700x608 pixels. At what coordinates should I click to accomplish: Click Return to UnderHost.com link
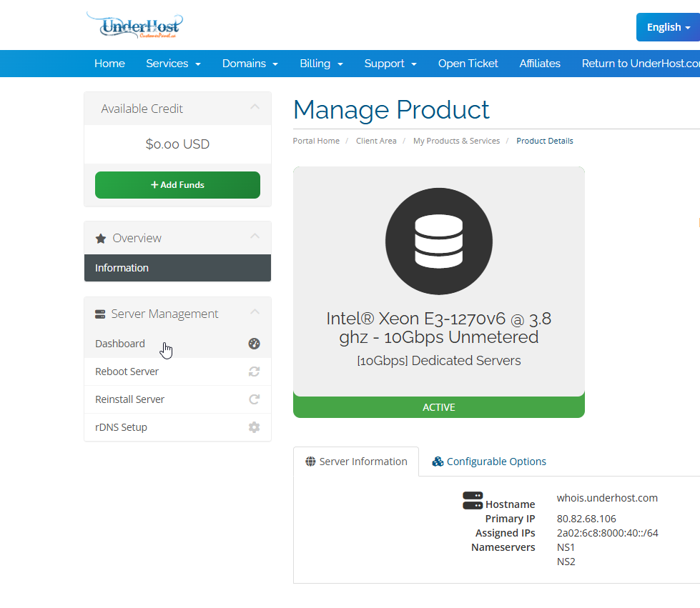641,64
